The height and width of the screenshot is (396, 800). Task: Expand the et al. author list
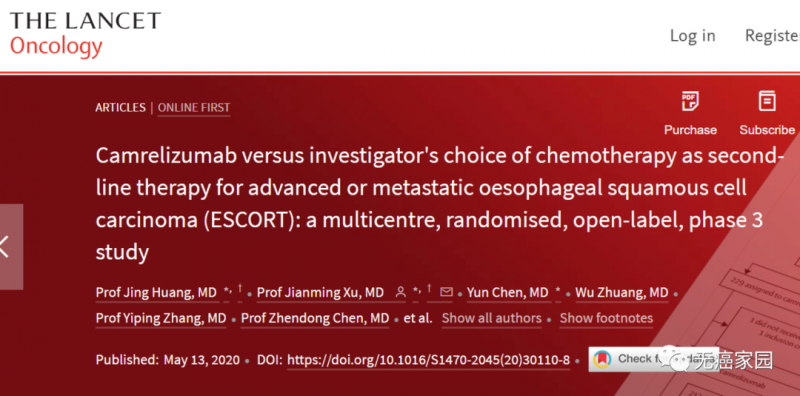point(418,318)
